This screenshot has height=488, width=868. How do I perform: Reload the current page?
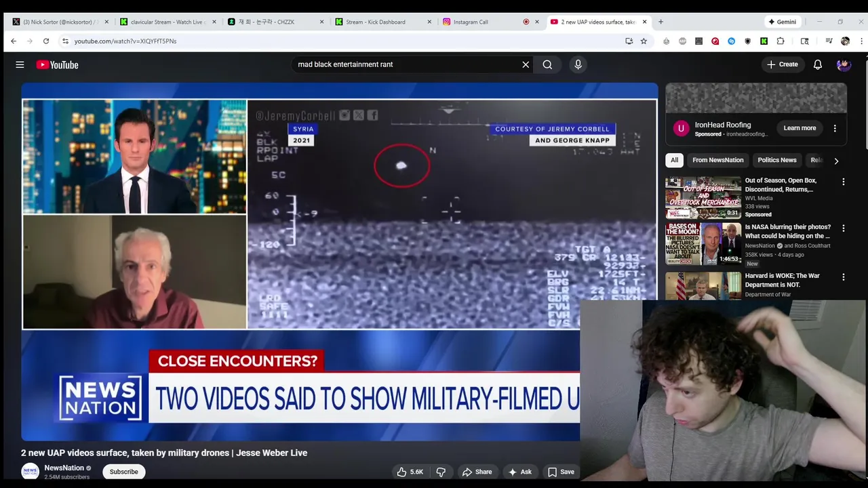tap(46, 41)
